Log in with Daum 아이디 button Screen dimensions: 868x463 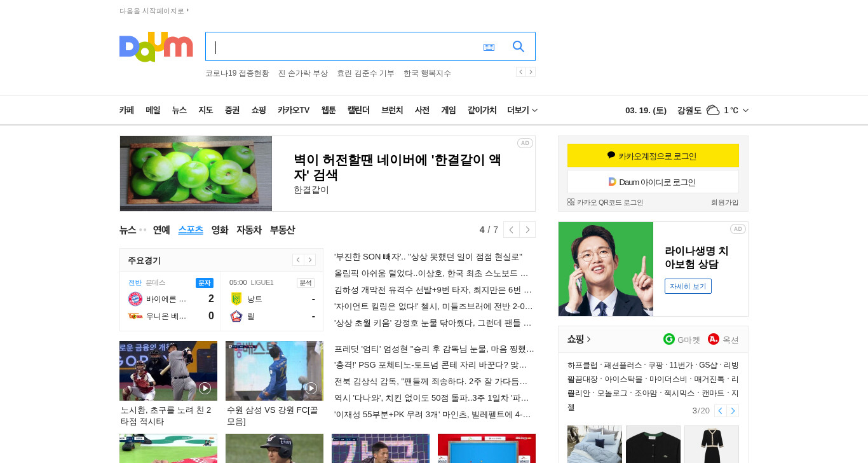[x=653, y=182]
